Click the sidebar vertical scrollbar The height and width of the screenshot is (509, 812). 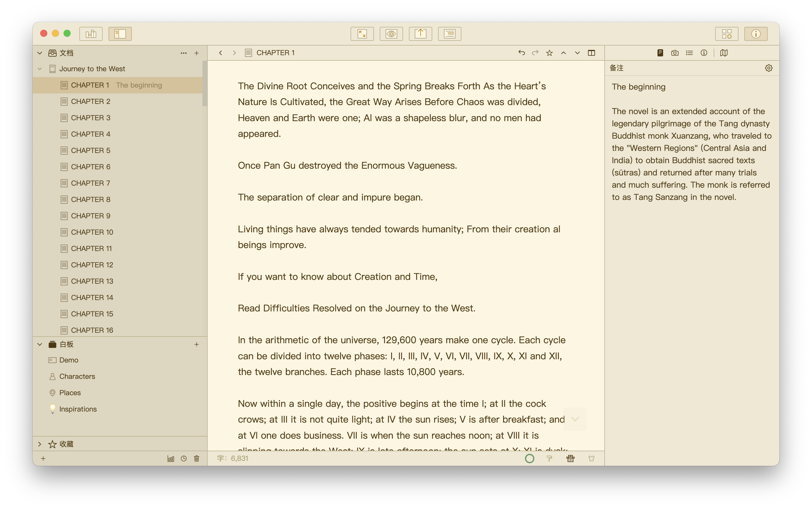(204, 83)
